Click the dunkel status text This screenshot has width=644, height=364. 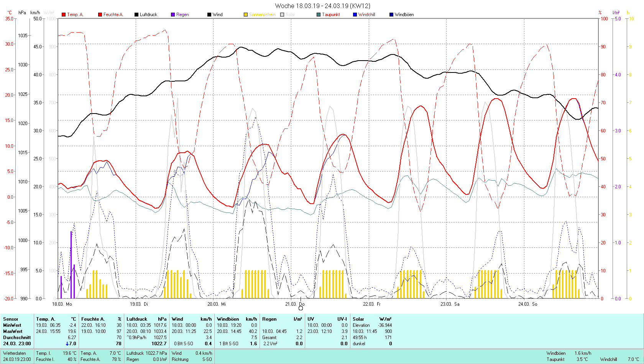pyautogui.click(x=359, y=344)
